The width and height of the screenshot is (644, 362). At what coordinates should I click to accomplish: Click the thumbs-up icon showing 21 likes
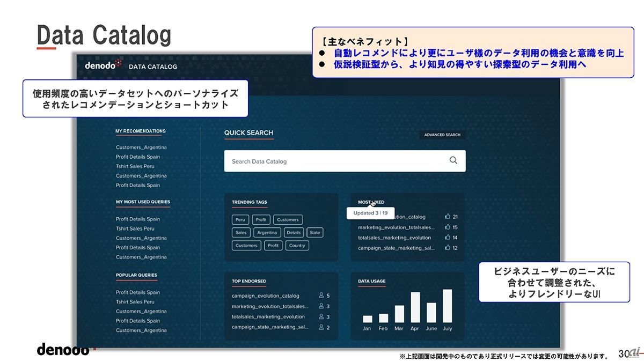coord(448,217)
